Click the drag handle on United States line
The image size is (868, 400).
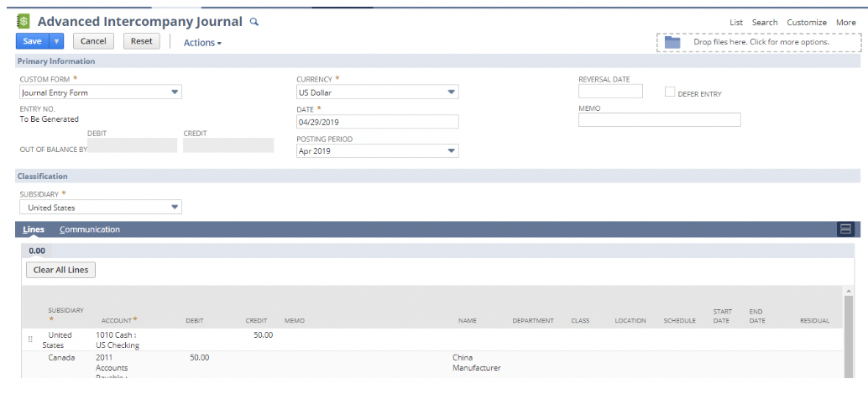31,339
